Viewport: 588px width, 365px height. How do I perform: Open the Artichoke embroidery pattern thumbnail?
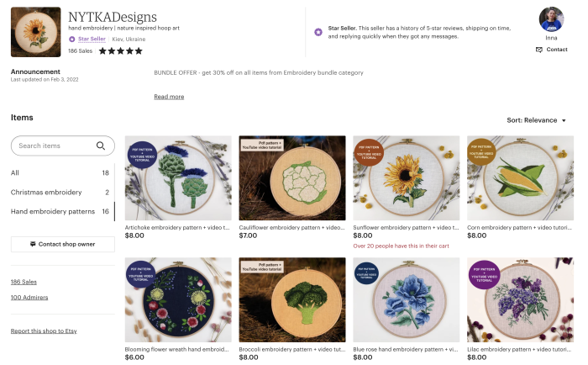(x=178, y=178)
